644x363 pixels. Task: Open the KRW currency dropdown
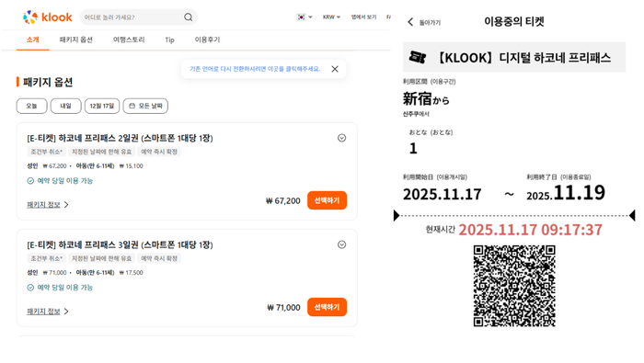[x=331, y=17]
